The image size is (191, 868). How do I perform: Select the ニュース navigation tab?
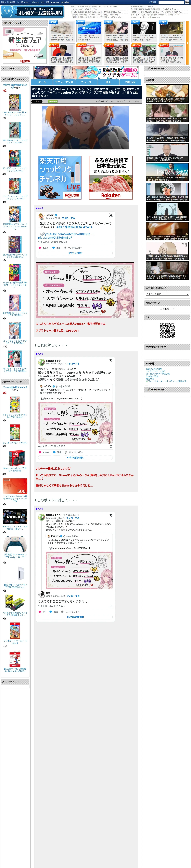click(86, 82)
